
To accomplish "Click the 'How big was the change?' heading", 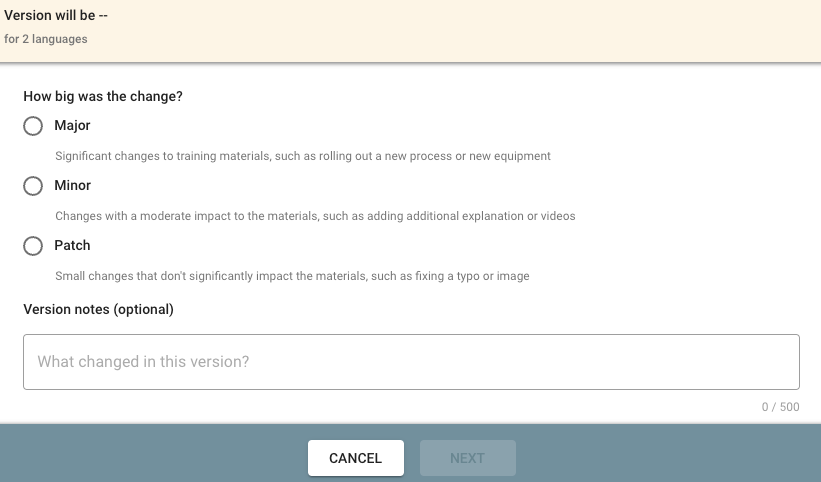I will tap(103, 96).
